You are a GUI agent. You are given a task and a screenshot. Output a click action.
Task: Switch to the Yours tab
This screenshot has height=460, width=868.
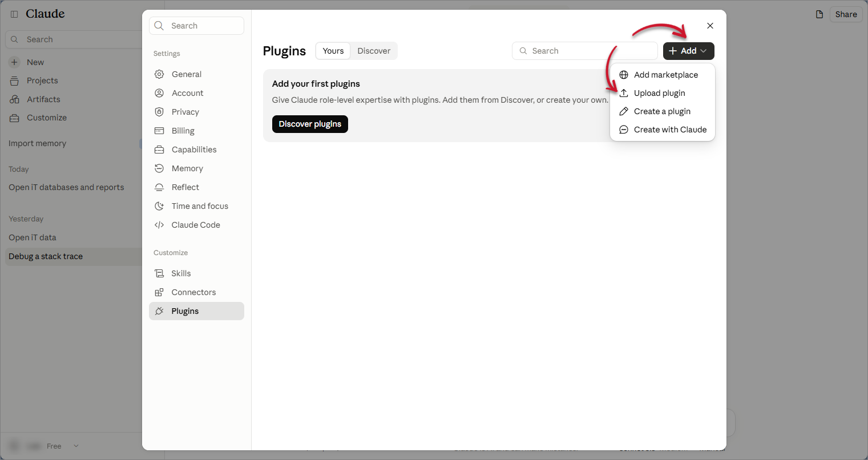333,51
